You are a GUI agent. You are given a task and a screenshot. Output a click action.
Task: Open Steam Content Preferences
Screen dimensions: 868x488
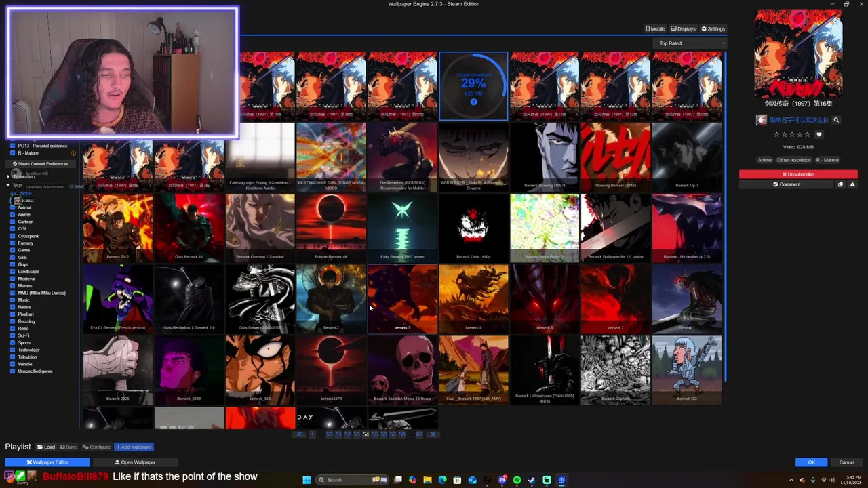click(x=41, y=164)
